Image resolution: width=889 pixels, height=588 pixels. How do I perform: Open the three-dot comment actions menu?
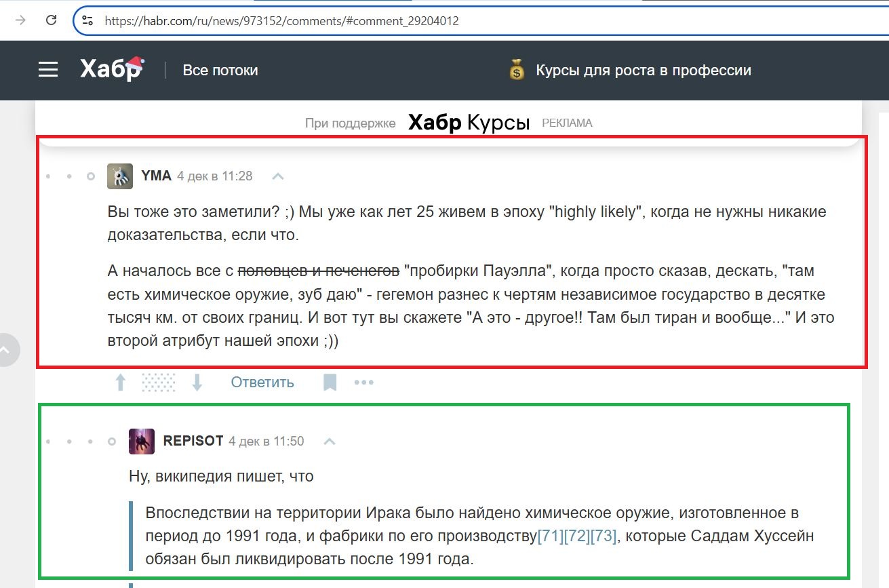[364, 382]
